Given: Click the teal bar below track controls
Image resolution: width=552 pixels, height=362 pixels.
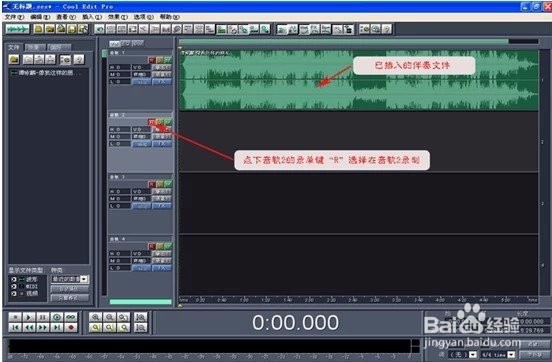Looking at the screenshot, I should click(x=140, y=302).
